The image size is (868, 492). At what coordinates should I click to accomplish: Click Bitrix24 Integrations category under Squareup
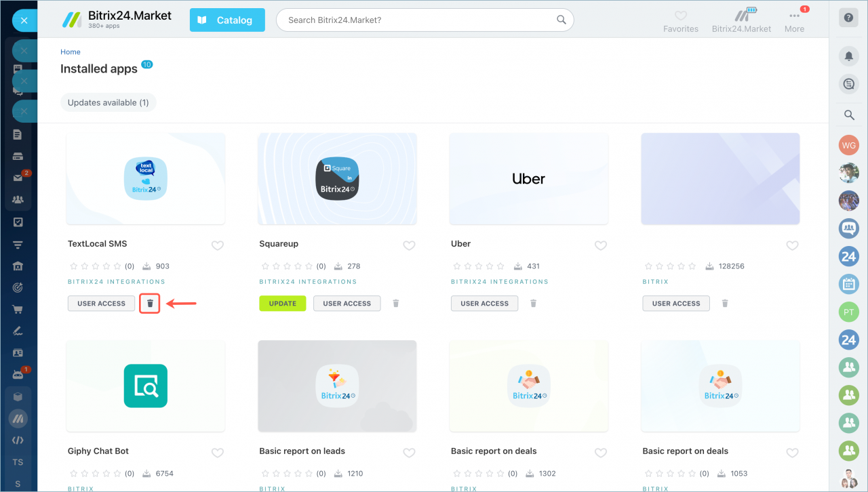308,281
